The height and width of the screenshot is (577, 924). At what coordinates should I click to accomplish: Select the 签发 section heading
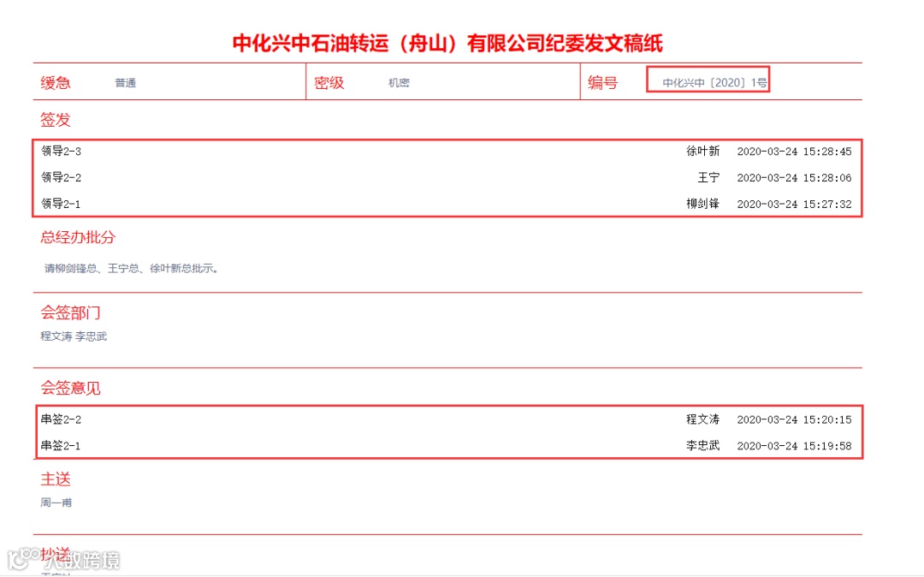pos(56,120)
